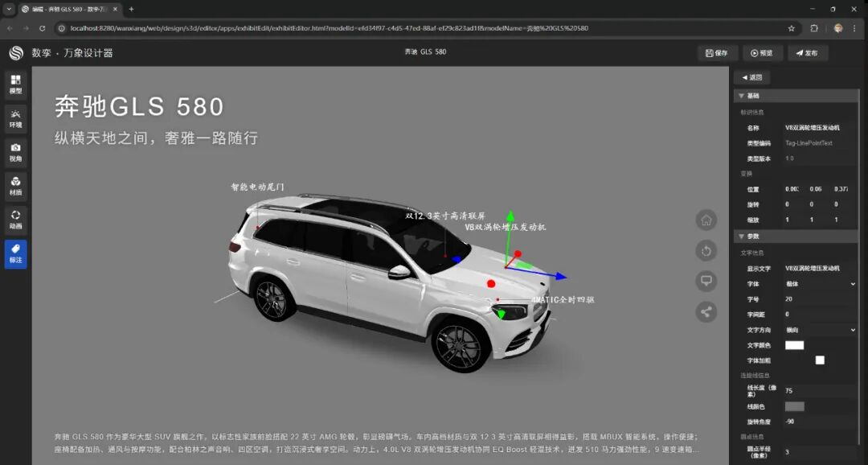Open the 环境 (Environment) sidebar panel
868x465 pixels.
pyautogui.click(x=15, y=118)
